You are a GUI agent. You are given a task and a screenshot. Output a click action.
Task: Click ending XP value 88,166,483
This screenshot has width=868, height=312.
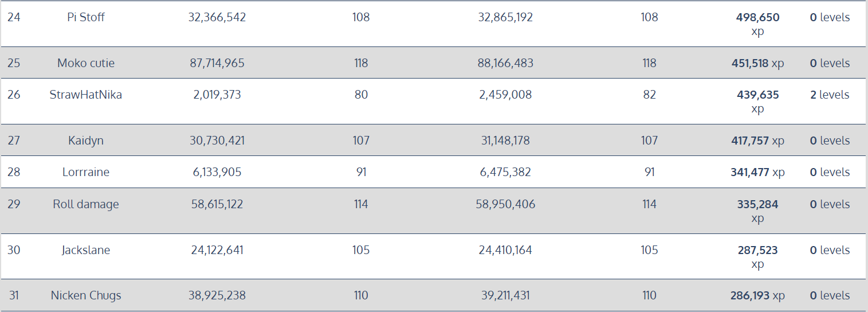(505, 63)
